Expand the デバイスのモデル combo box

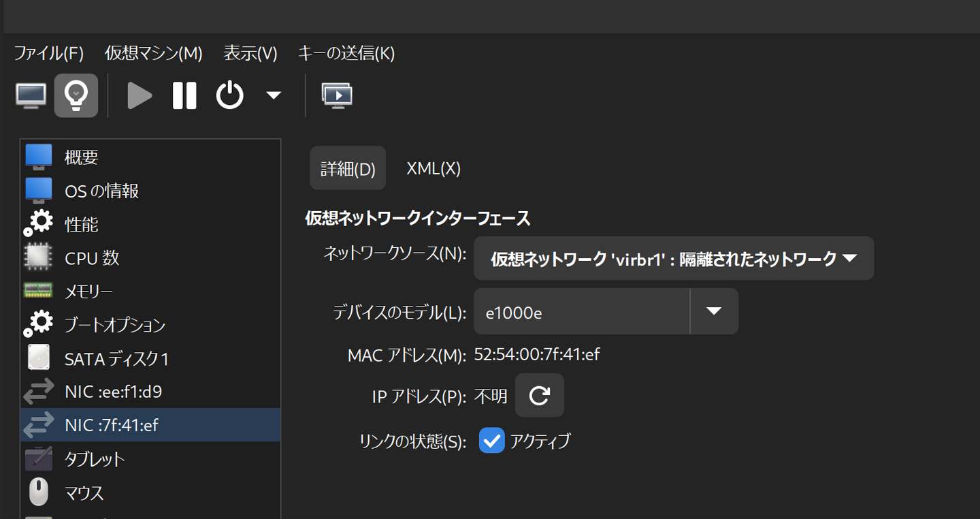point(713,311)
